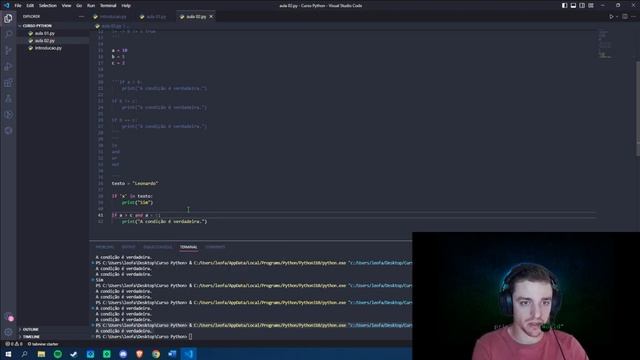Collapse the CURSO-PYTHON folder section
Screen dimensions: 640x360
pos(37,26)
